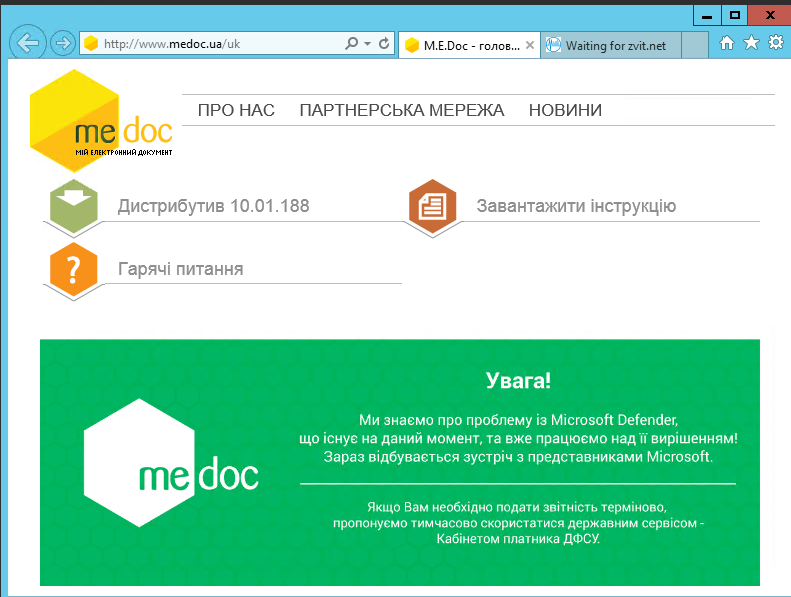Close the browser window

770,15
